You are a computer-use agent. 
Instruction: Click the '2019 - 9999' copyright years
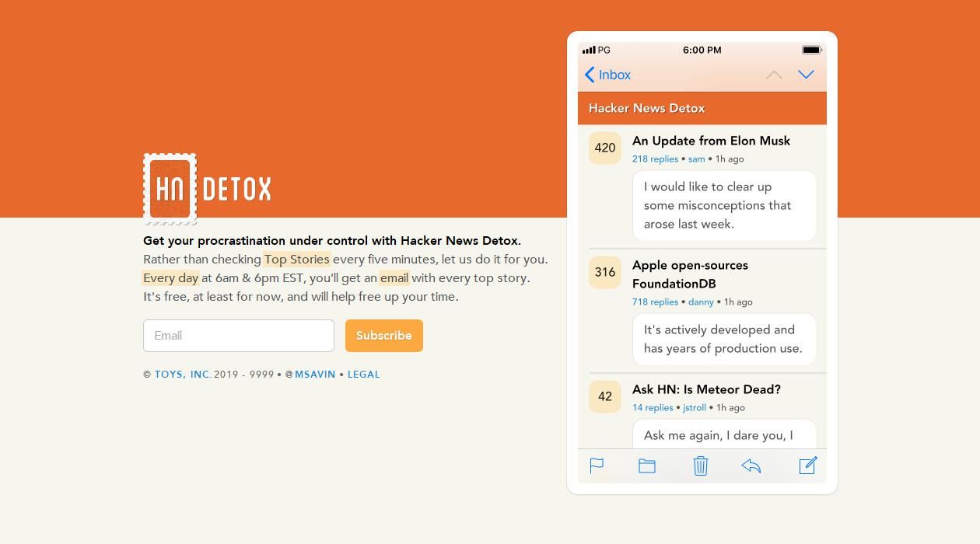click(x=244, y=375)
